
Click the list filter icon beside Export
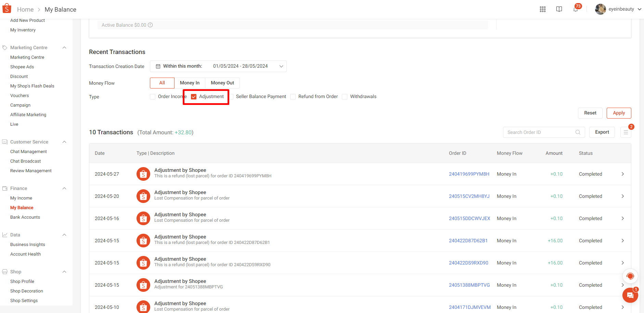pos(626,132)
